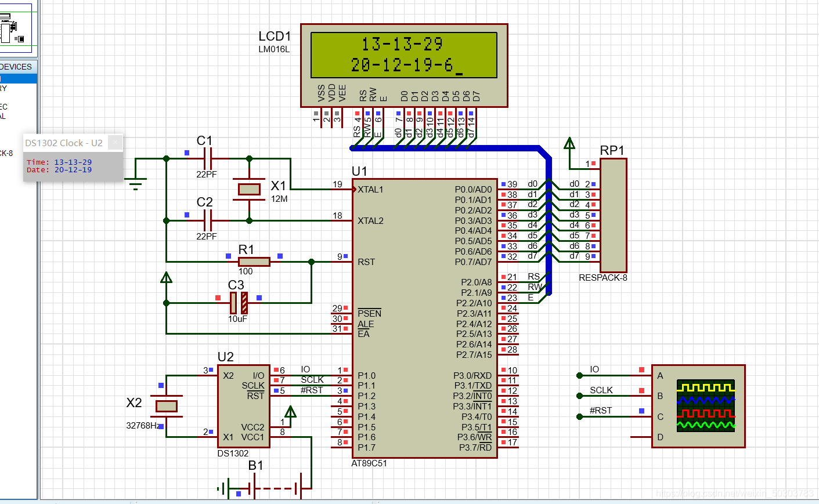Click the 32768Hz value label of X2

(143, 426)
